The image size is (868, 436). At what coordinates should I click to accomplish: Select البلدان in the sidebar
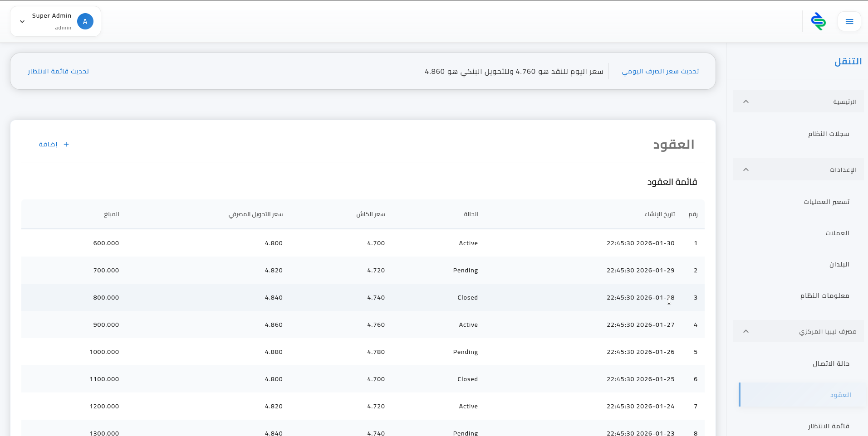[x=839, y=264]
